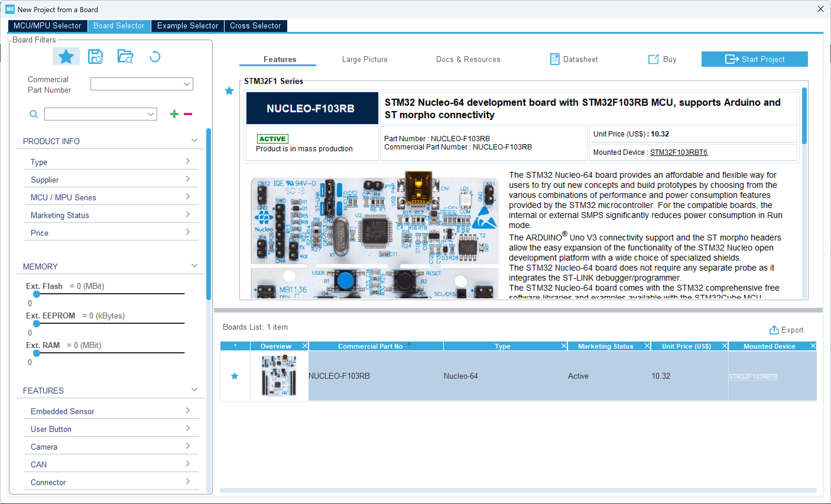Viewport: 831px width, 504px height.
Task: Remove the Mounted Device column with its X
Action: (813, 346)
